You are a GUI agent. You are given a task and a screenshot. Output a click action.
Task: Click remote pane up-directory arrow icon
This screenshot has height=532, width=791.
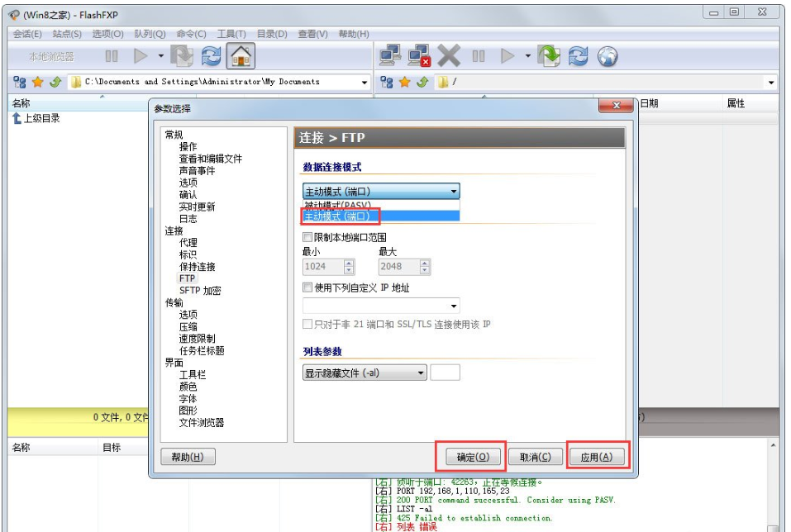tap(422, 82)
